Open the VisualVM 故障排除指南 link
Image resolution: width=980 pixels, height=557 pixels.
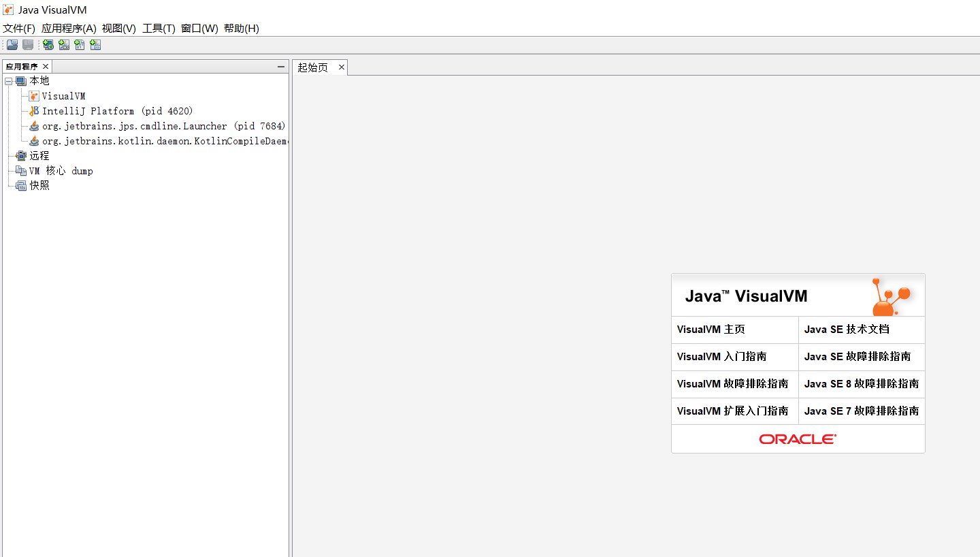(x=732, y=384)
